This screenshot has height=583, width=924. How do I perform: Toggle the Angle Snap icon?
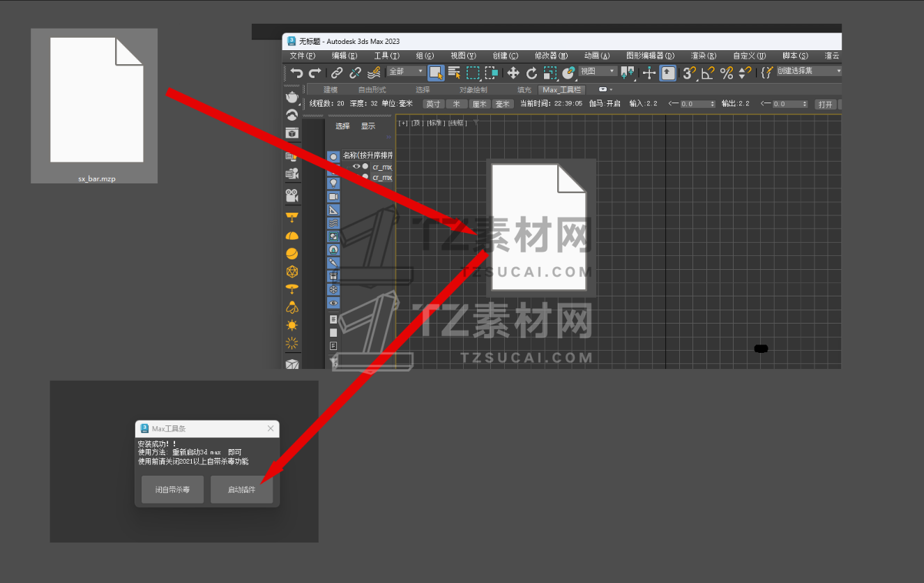[708, 73]
